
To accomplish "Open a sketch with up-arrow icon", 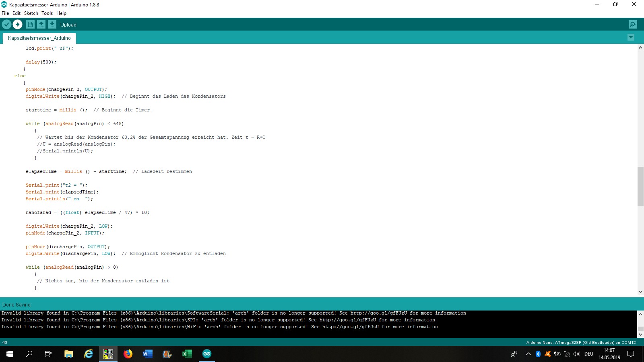I will [41, 25].
